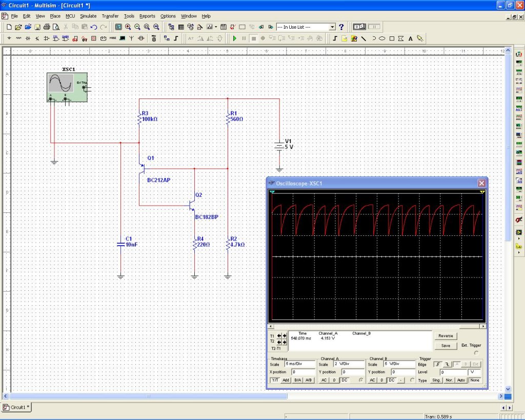The height and width of the screenshot is (420, 525).
Task: Click the oscilloscope Save button
Action: click(446, 346)
